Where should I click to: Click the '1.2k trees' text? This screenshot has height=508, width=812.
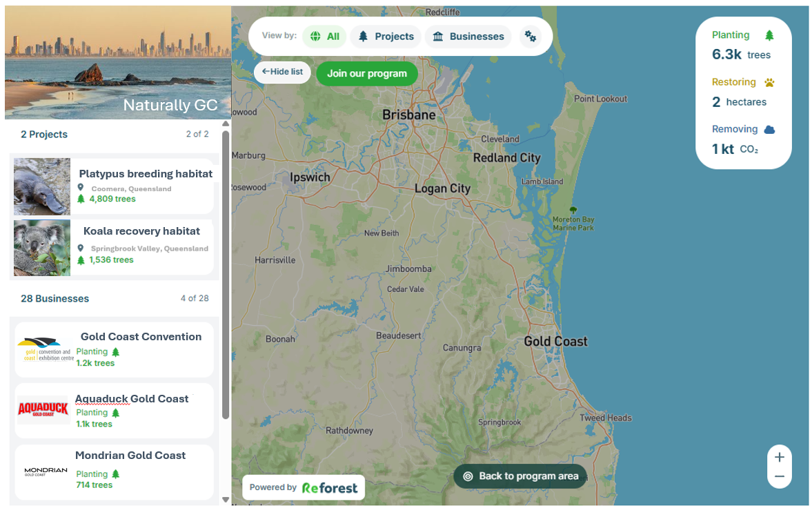[95, 363]
